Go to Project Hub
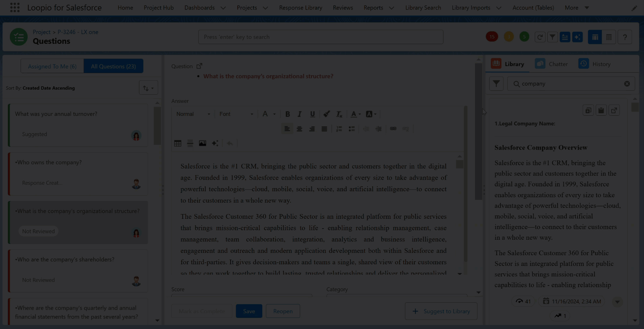Viewport: 644px width, 329px height. pyautogui.click(x=158, y=8)
